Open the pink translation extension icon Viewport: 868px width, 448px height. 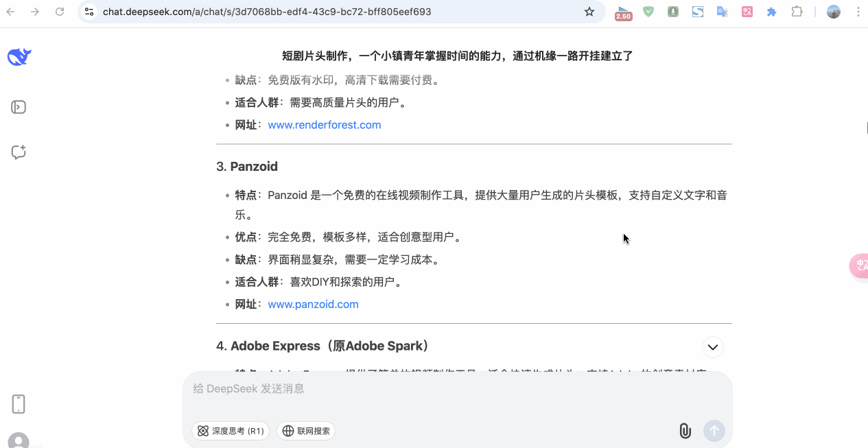(747, 12)
